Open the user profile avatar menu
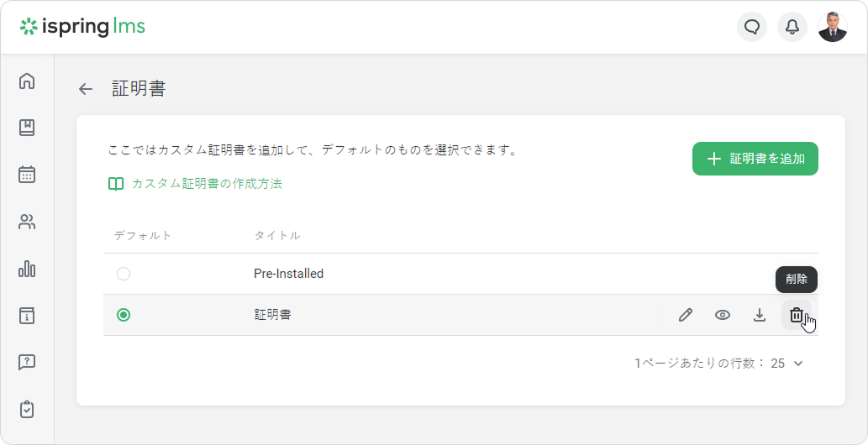This screenshot has width=868, height=445. click(833, 27)
